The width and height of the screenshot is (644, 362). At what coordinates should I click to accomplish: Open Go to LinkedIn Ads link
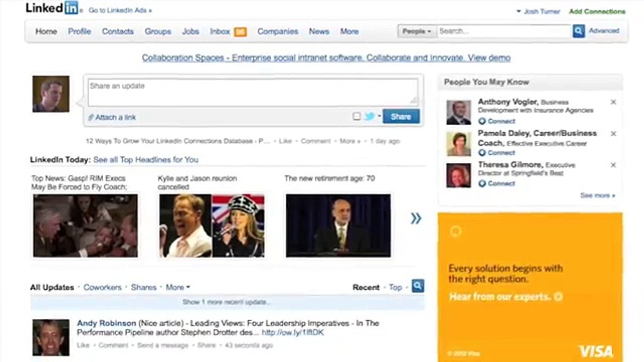[120, 11]
